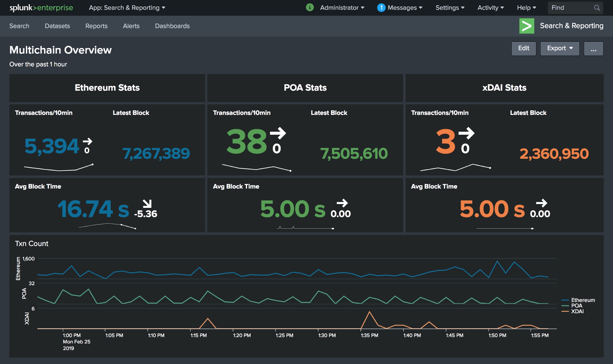
Task: Open the Settings dropdown menu
Action: pos(450,8)
